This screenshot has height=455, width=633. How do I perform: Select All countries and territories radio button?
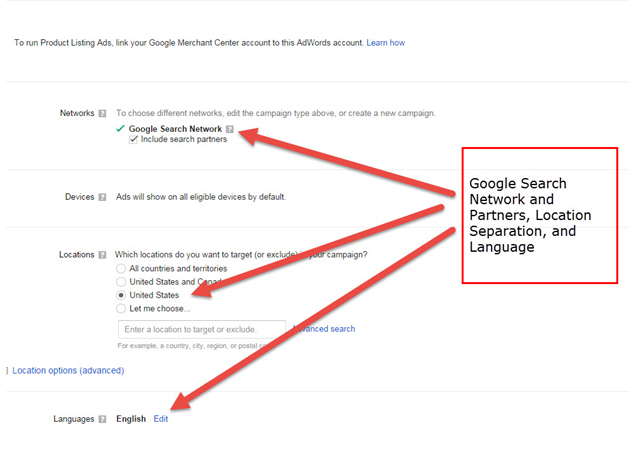pos(121,269)
